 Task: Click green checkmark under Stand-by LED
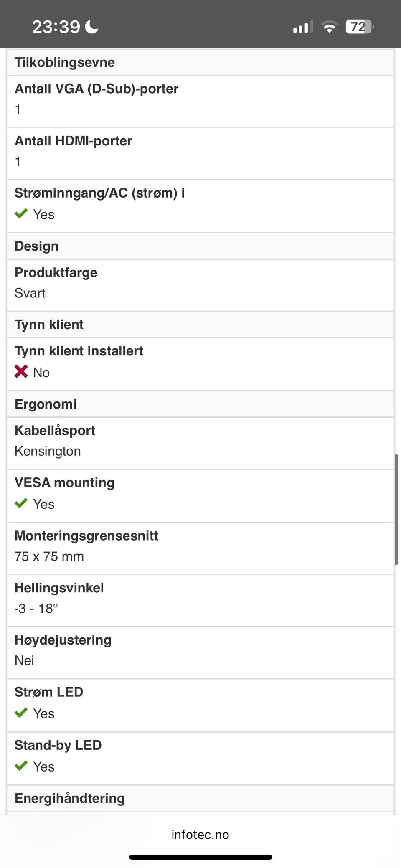21,766
